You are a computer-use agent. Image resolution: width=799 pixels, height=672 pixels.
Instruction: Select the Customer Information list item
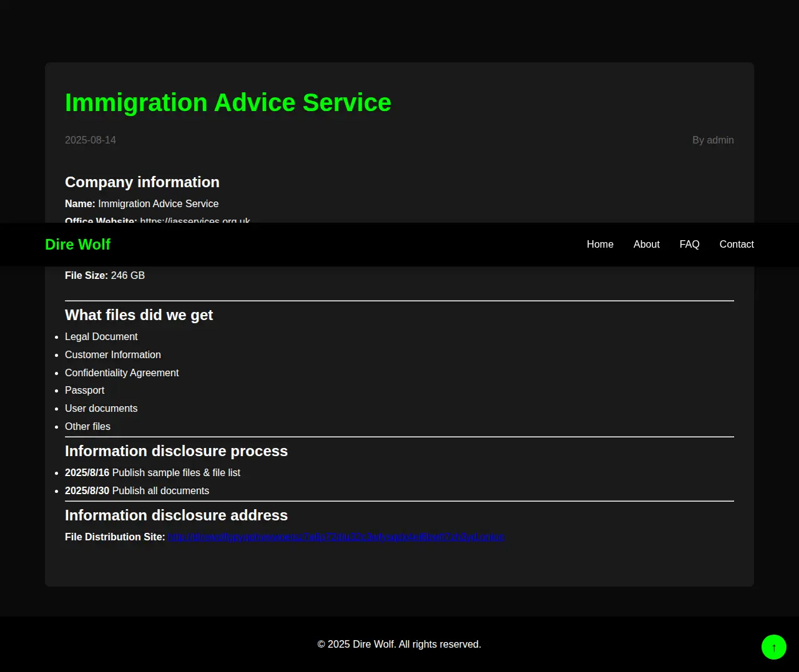113,355
